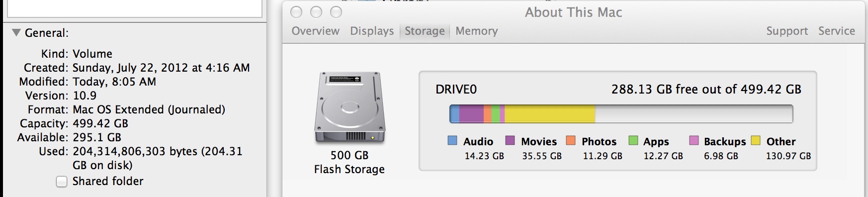The height and width of the screenshot is (197, 868).
Task: Enable the Shared folder checkbox
Action: (x=62, y=182)
